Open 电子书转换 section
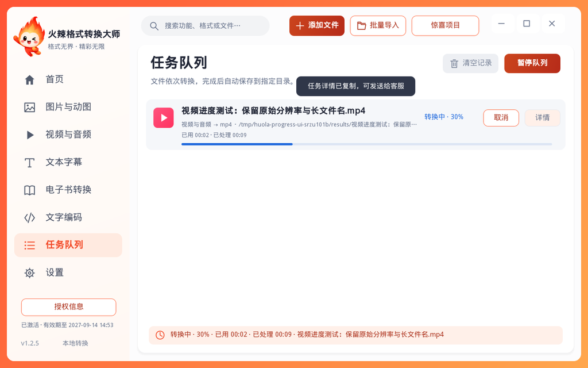 (x=68, y=190)
